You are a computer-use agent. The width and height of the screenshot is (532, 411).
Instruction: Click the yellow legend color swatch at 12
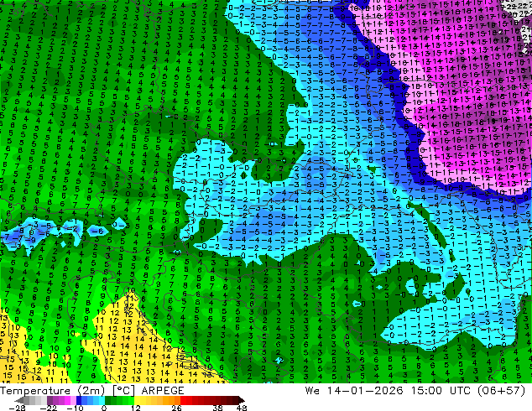click(137, 400)
